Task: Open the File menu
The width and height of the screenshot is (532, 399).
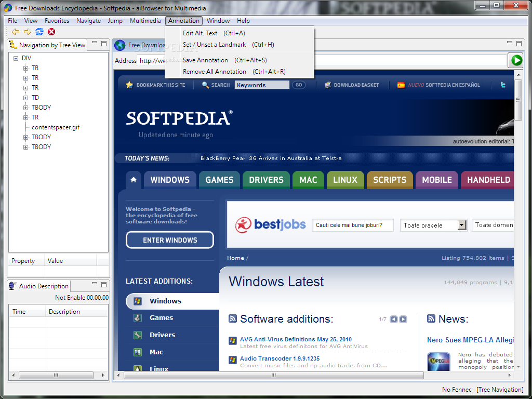Action: 12,21
